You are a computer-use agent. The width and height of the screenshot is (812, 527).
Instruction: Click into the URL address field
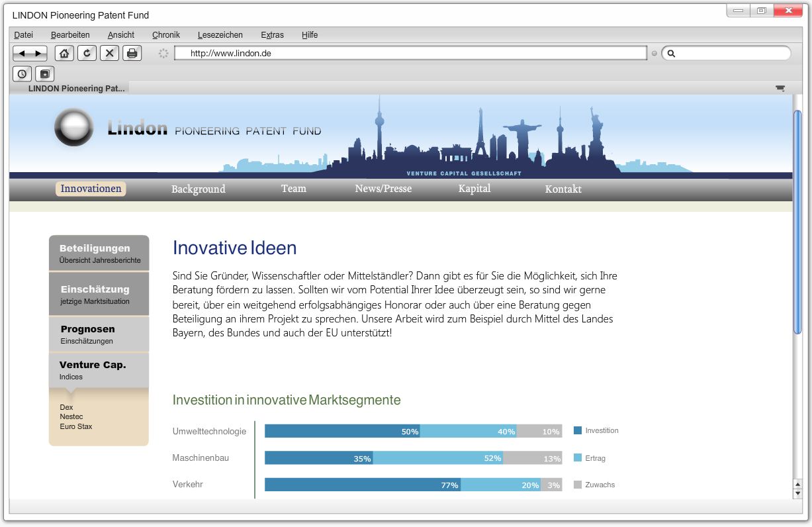point(410,54)
